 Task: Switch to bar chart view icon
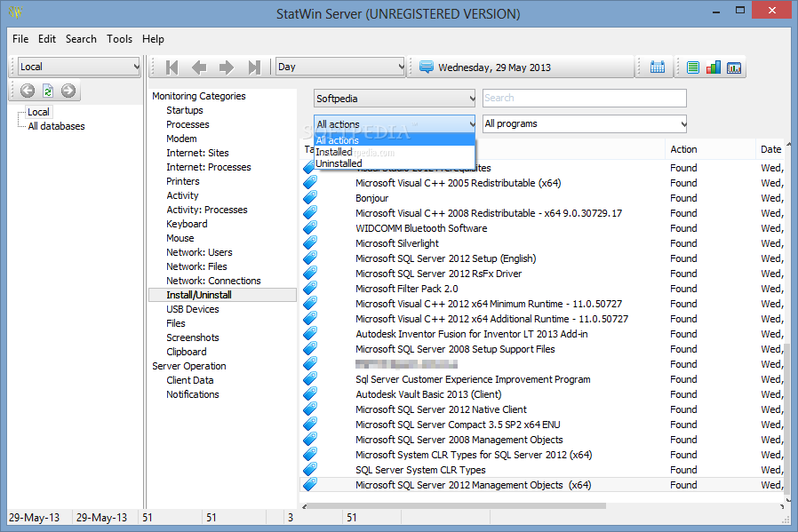click(x=713, y=67)
